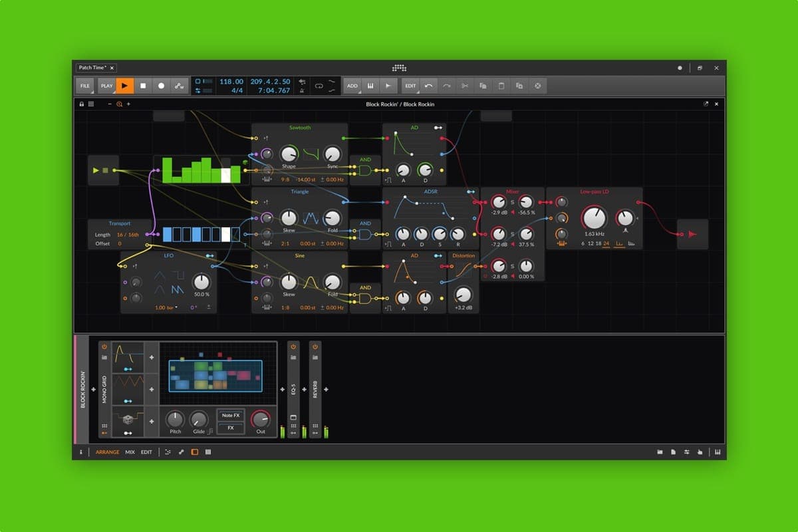The image size is (798, 532).
Task: Switch to EDIT view
Action: (x=146, y=452)
